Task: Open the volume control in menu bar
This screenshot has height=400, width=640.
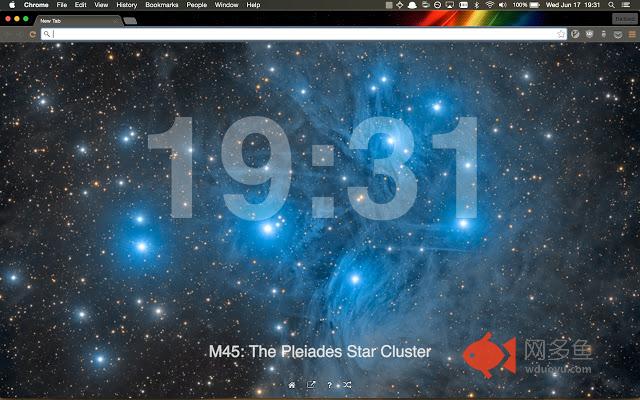Action: [501, 5]
